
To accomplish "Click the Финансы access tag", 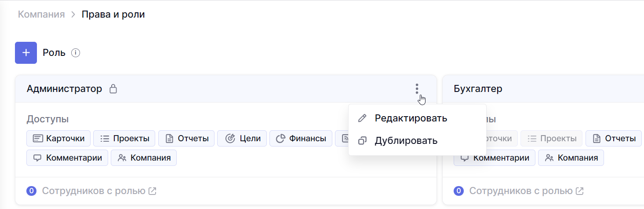I will pyautogui.click(x=301, y=139).
